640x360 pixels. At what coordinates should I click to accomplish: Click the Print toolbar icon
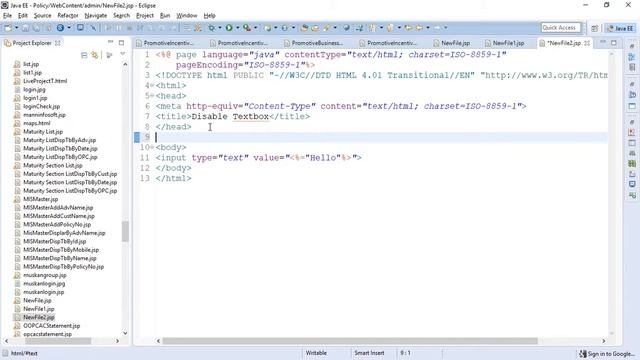48,28
